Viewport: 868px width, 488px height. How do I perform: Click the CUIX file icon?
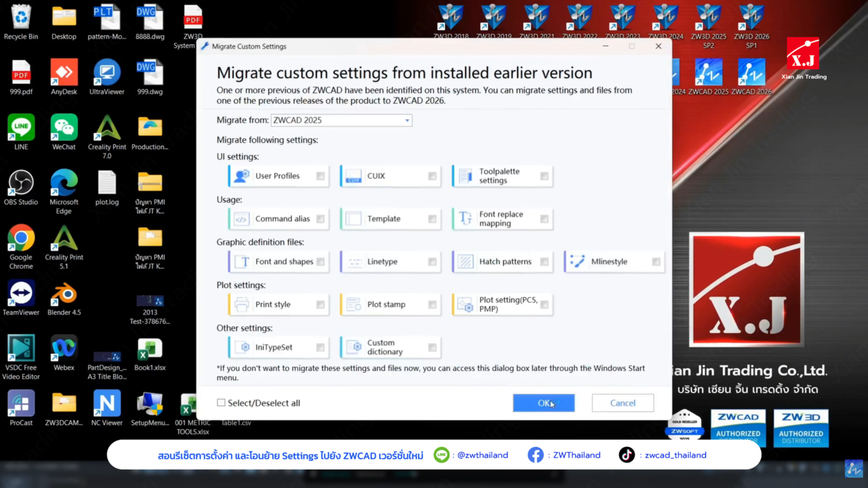353,176
